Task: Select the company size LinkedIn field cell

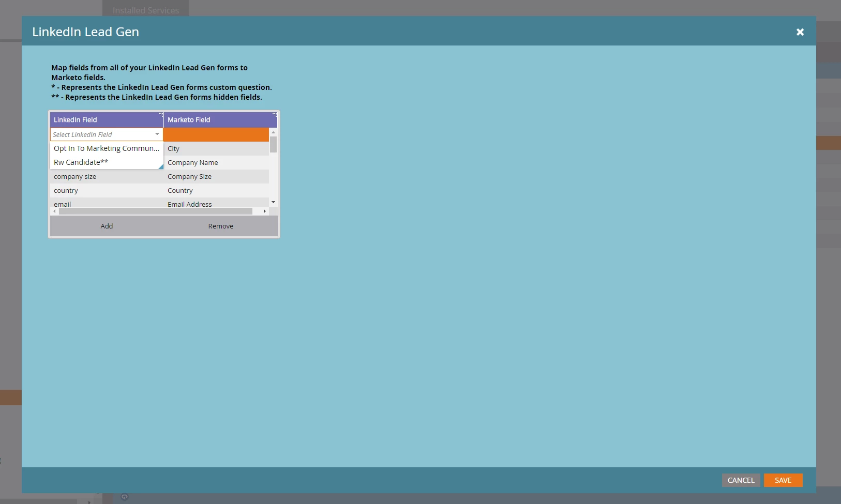Action: (107, 176)
